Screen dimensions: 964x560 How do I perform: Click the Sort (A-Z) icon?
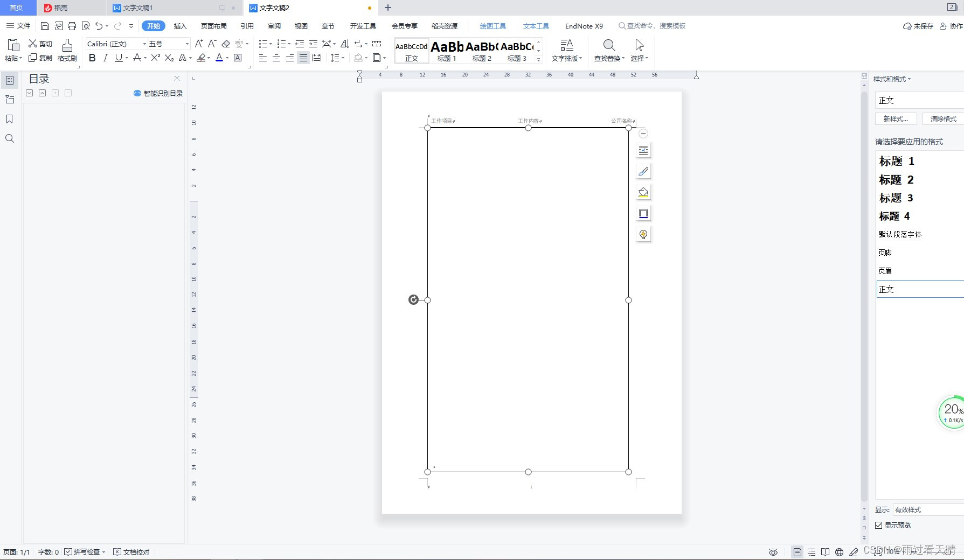pyautogui.click(x=345, y=44)
